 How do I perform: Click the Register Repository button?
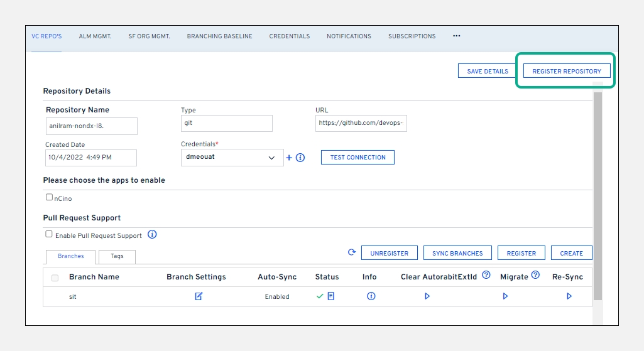(566, 72)
